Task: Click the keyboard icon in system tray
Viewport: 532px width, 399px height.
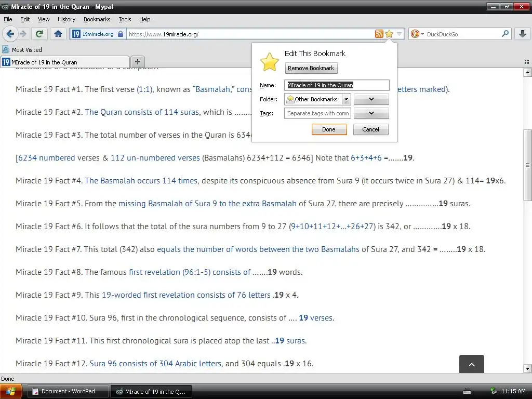Action: [x=467, y=392]
